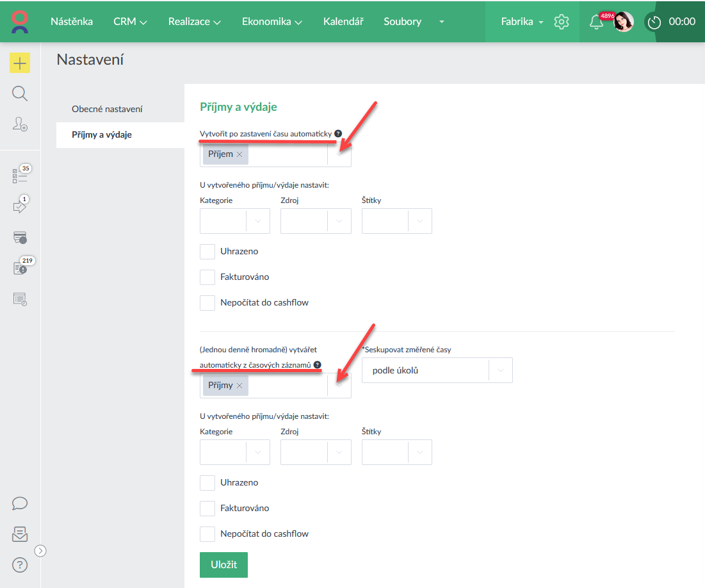The image size is (705, 588).
Task: Open the chat bubble icon
Action: pyautogui.click(x=20, y=503)
